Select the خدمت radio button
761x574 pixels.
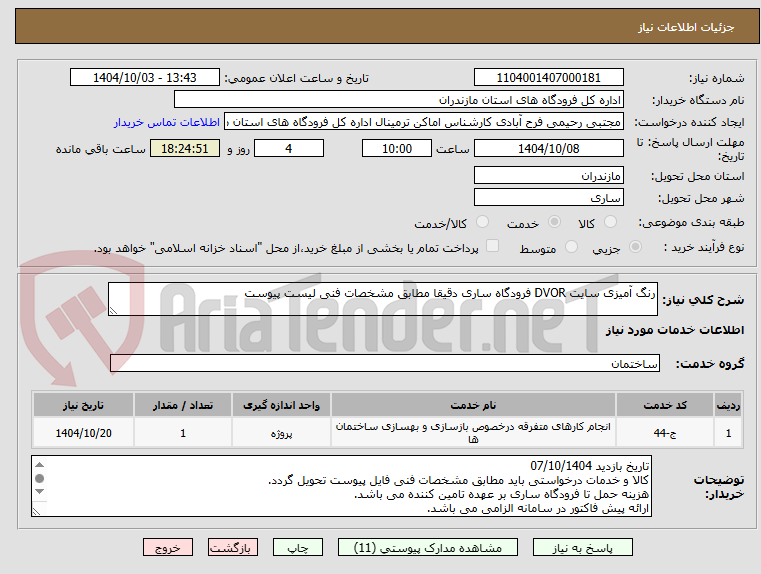[x=554, y=222]
